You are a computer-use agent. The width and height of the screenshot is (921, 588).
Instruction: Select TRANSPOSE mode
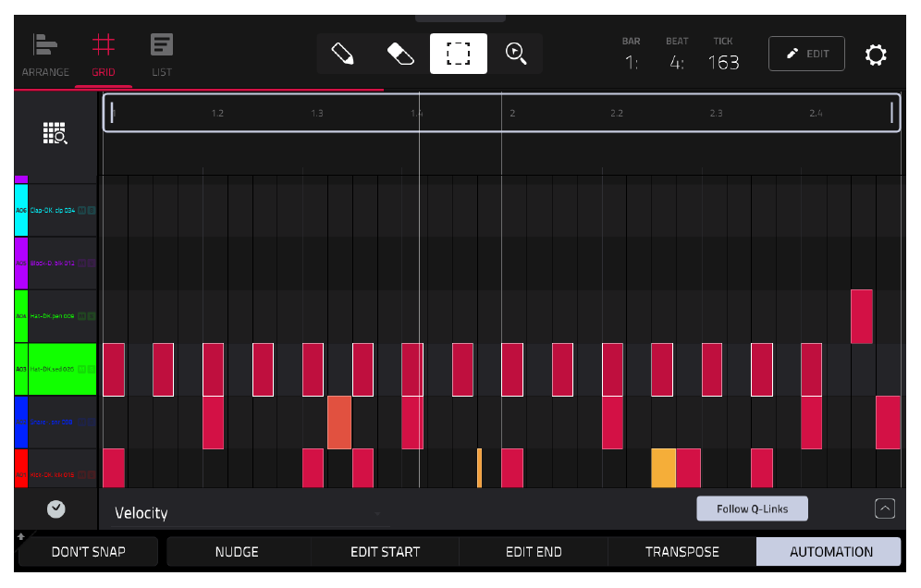click(x=682, y=552)
